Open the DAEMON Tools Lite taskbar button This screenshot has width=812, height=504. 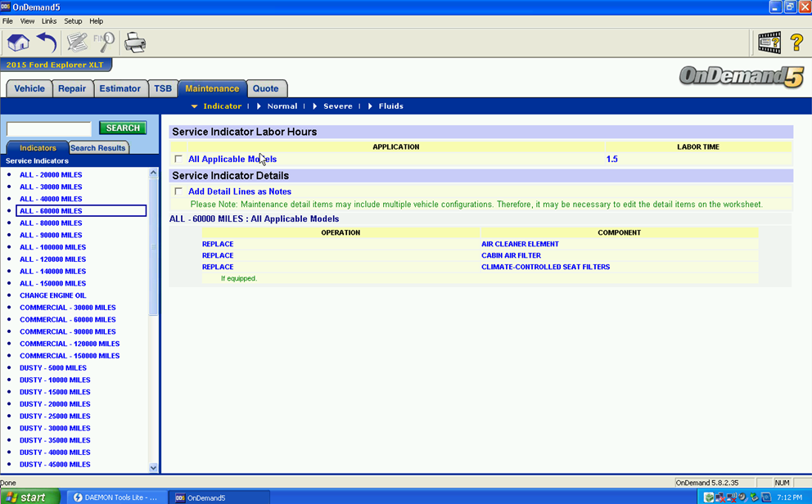[x=116, y=497]
